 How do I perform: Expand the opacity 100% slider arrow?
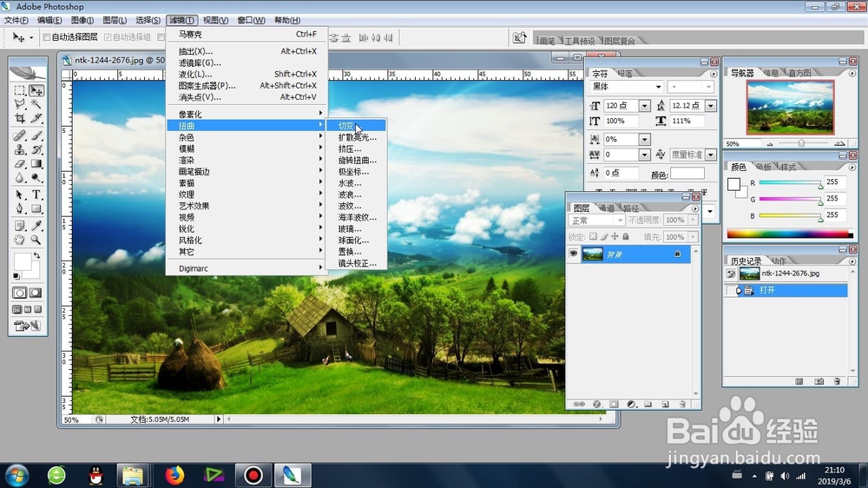point(693,220)
